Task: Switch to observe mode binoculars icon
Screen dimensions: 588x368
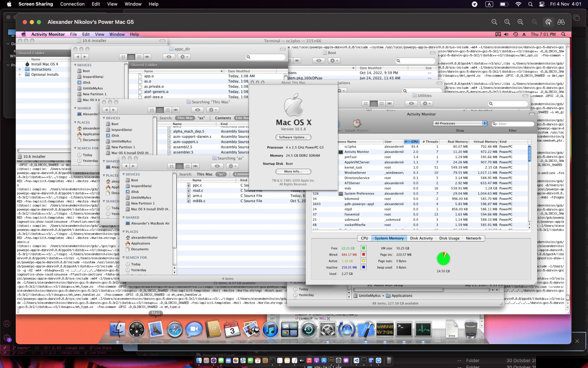Action: (561, 22)
